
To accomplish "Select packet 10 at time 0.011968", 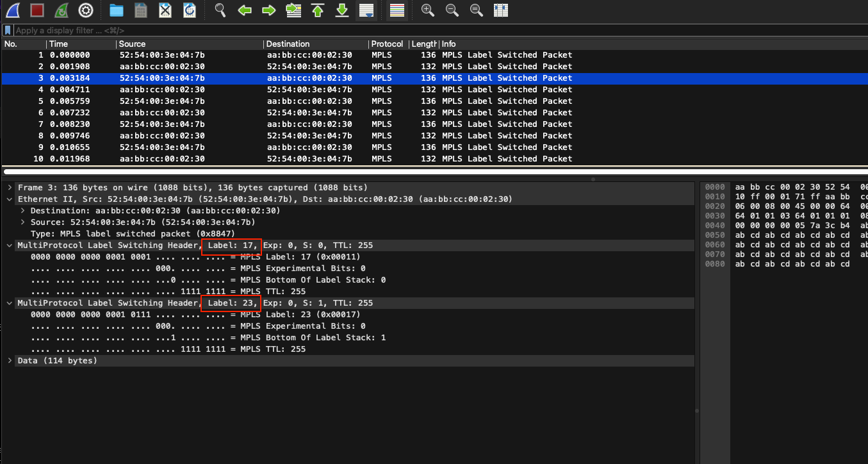I will [434, 159].
